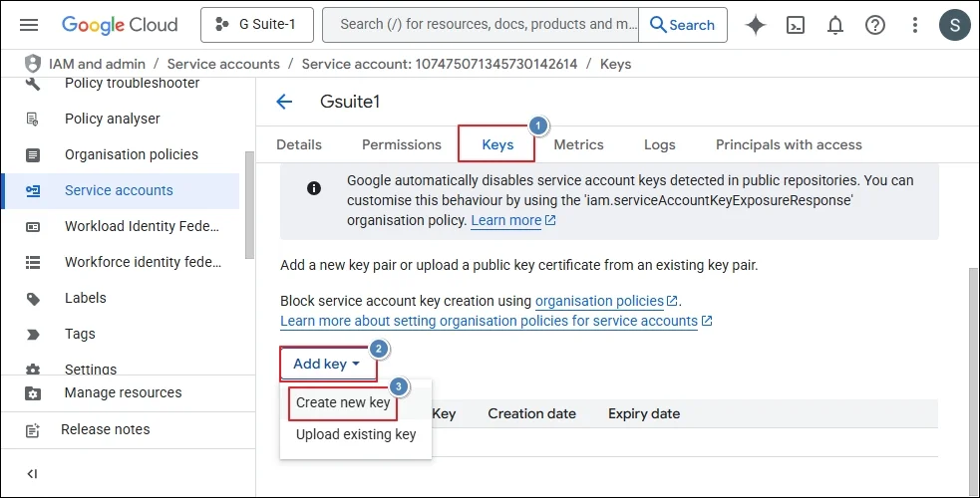Open Learn more about setting organisation policies link
Image resolution: width=980 pixels, height=498 pixels.
point(495,321)
